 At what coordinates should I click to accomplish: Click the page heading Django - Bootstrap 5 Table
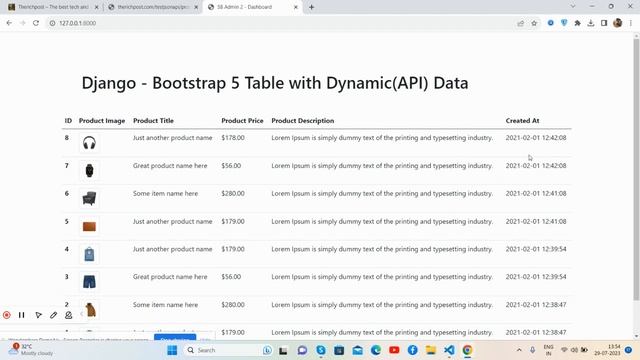[x=275, y=83]
